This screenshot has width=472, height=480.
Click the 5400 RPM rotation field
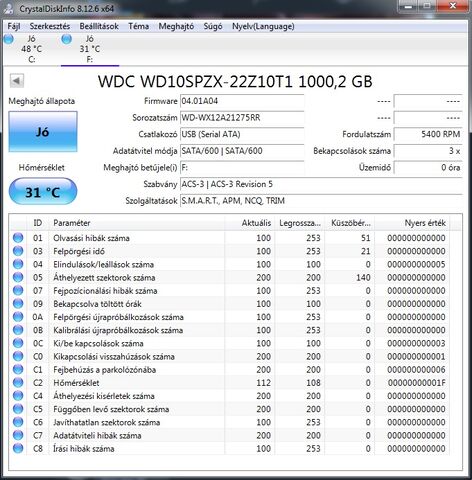click(x=428, y=134)
